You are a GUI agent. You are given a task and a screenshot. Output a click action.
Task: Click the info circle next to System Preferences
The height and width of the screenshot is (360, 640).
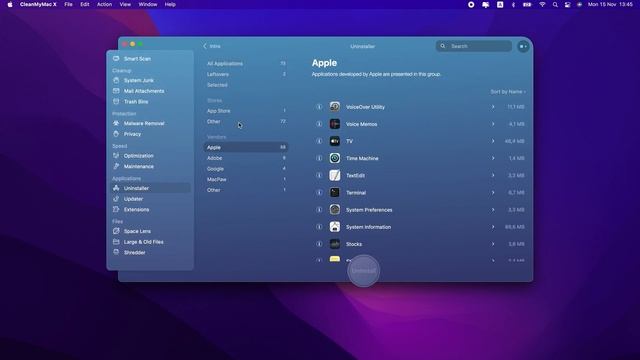[319, 210]
